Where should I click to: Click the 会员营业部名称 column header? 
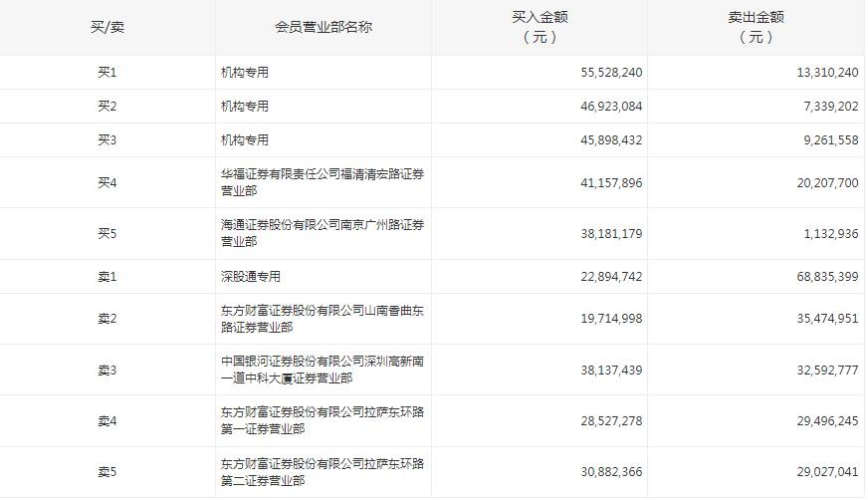click(x=324, y=27)
